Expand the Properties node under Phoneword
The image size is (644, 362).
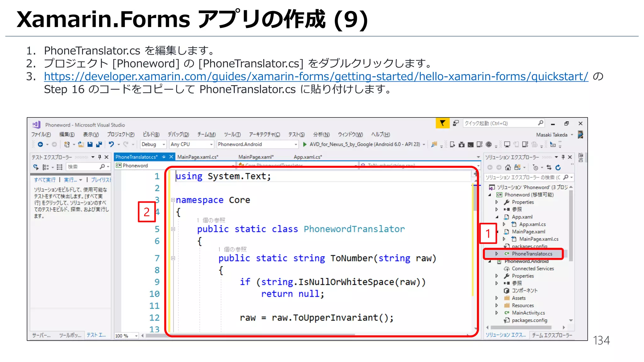pyautogui.click(x=497, y=202)
